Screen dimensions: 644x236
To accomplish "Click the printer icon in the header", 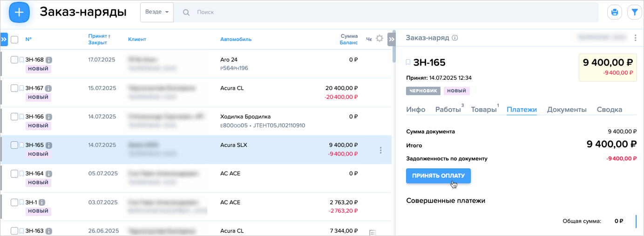I will (615, 13).
